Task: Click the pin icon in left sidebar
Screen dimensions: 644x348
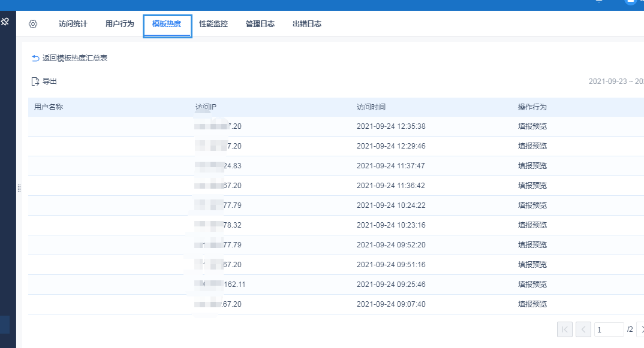Action: point(5,22)
